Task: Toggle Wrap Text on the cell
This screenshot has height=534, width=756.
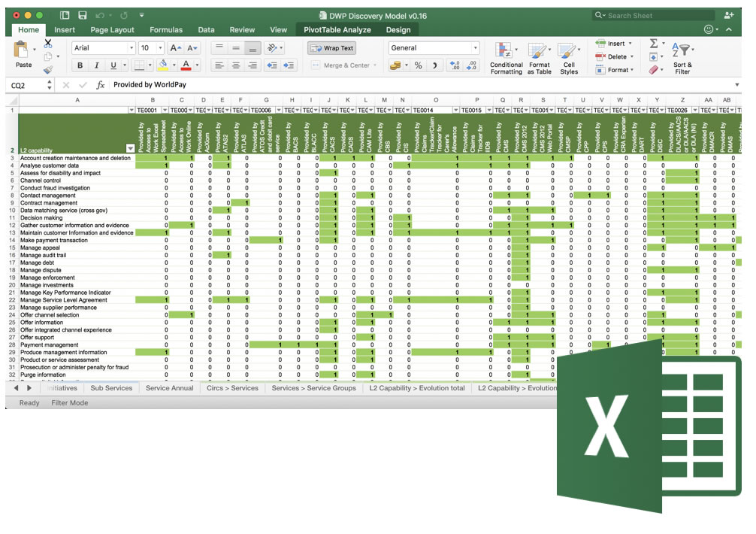Action: pos(331,48)
